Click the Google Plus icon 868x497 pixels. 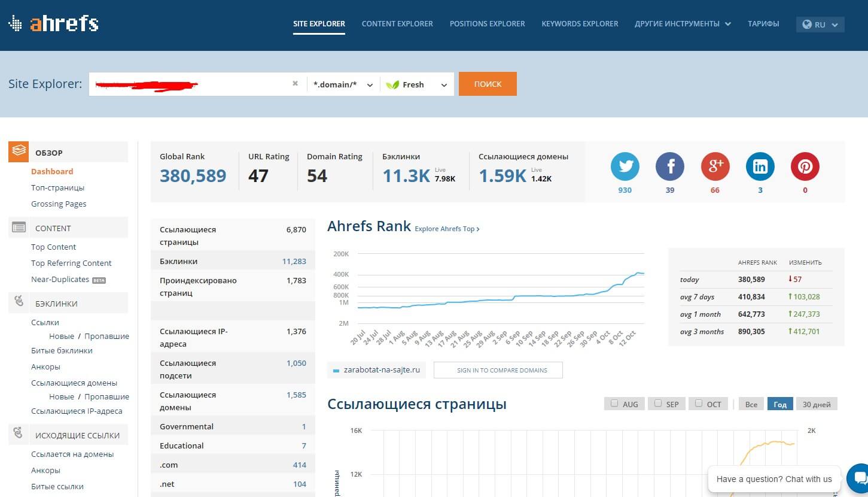[x=715, y=166]
